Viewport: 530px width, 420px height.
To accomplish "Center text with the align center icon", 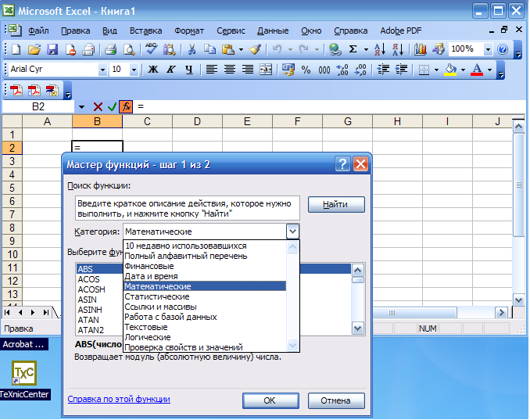I will tap(230, 70).
